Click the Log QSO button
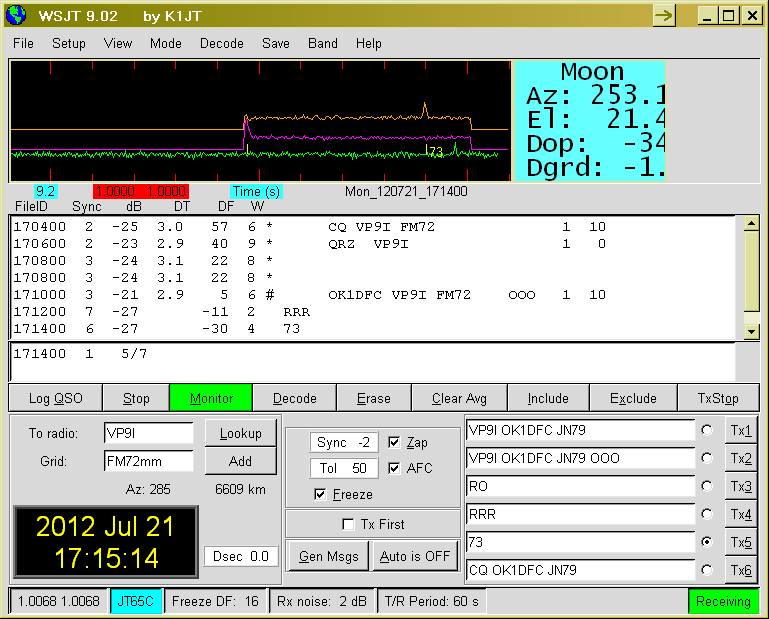The image size is (769, 619). coord(55,398)
